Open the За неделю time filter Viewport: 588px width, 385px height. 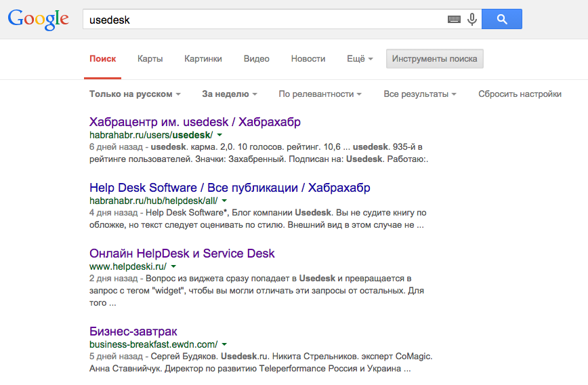(230, 94)
